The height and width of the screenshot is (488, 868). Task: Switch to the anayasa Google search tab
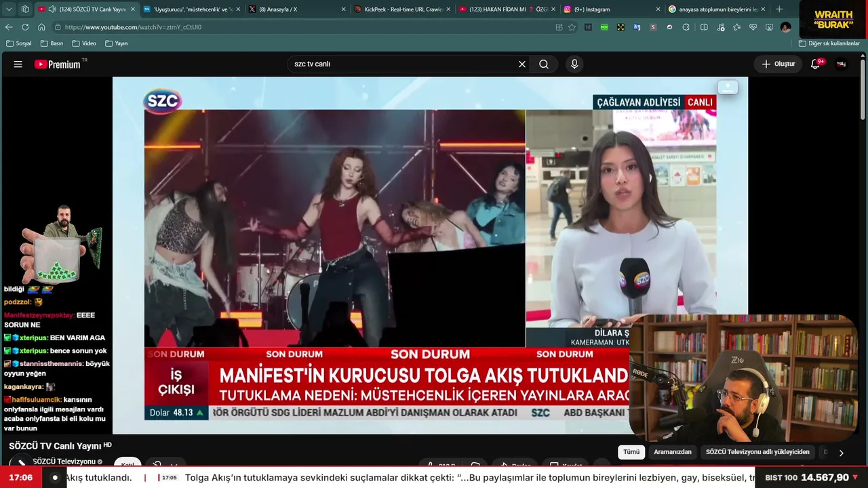717,9
